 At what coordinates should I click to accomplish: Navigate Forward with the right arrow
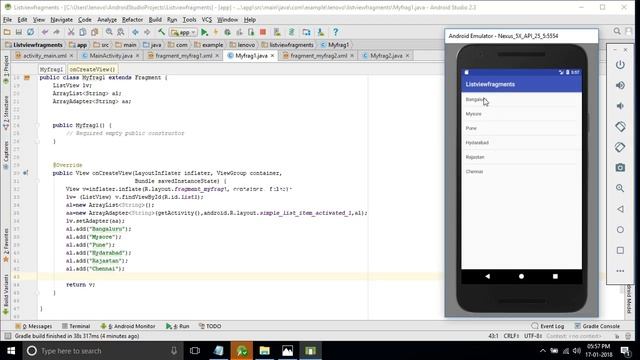click(x=147, y=32)
